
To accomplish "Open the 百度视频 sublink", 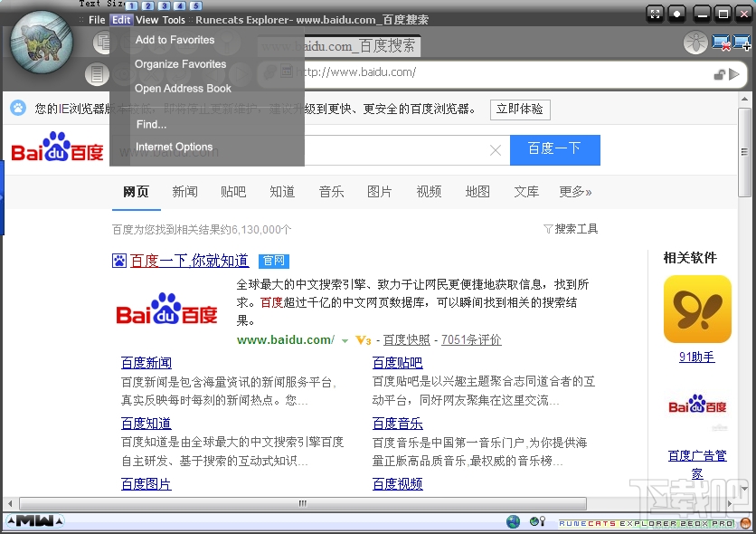I will (x=397, y=484).
